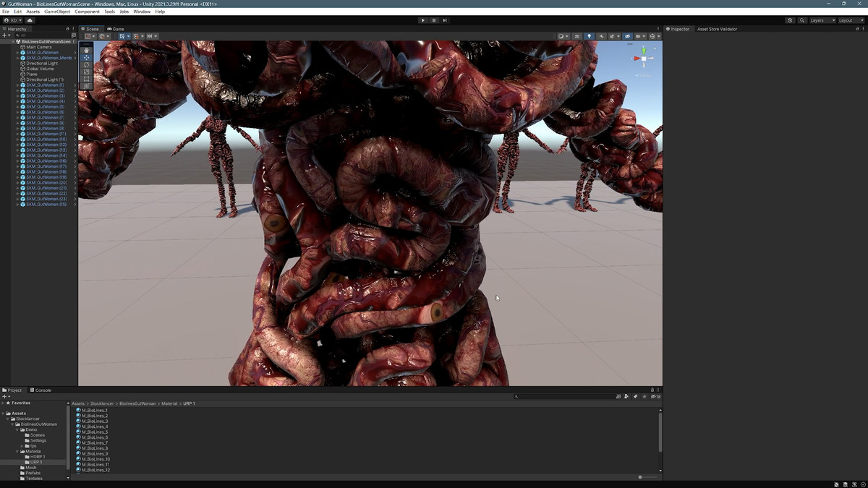
Task: Open the Layers dropdown
Action: pos(822,20)
